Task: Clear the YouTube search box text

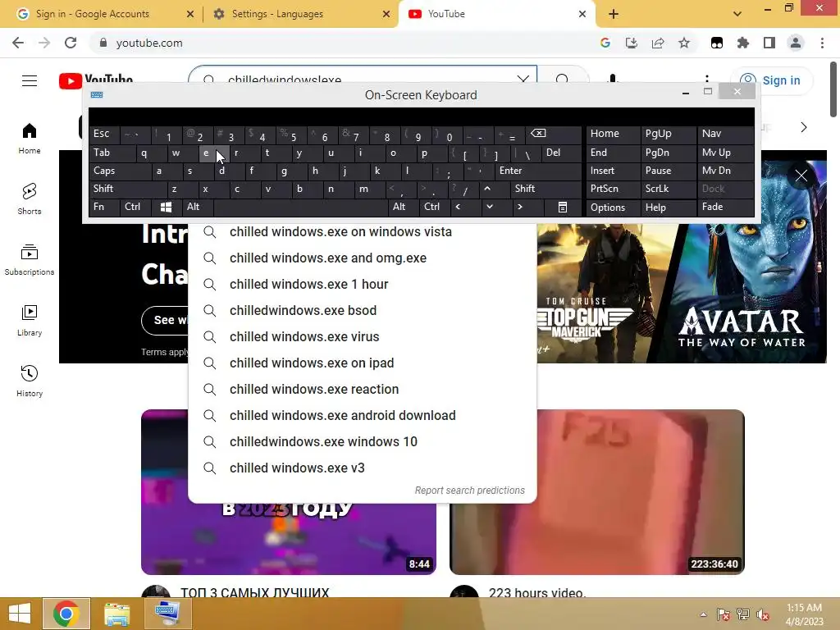Action: (523, 80)
